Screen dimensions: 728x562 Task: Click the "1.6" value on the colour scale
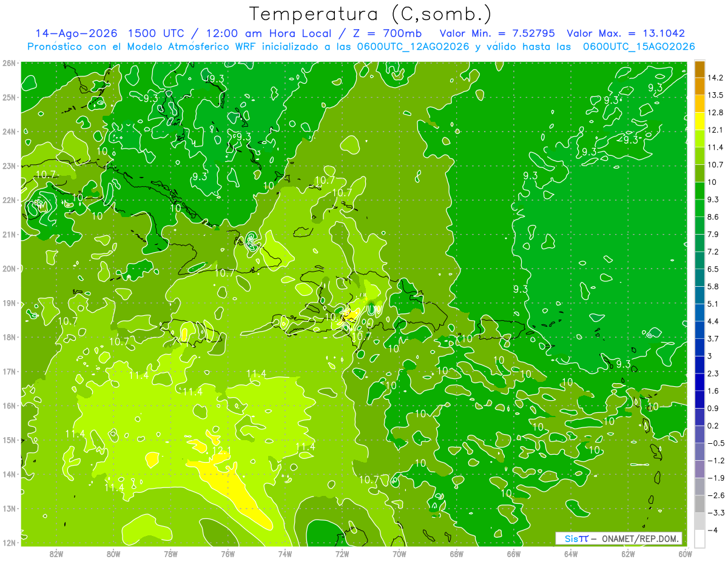(x=713, y=391)
